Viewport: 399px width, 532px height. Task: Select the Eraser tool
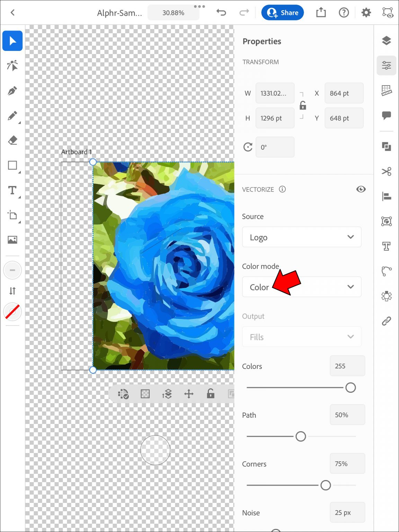[x=12, y=140]
